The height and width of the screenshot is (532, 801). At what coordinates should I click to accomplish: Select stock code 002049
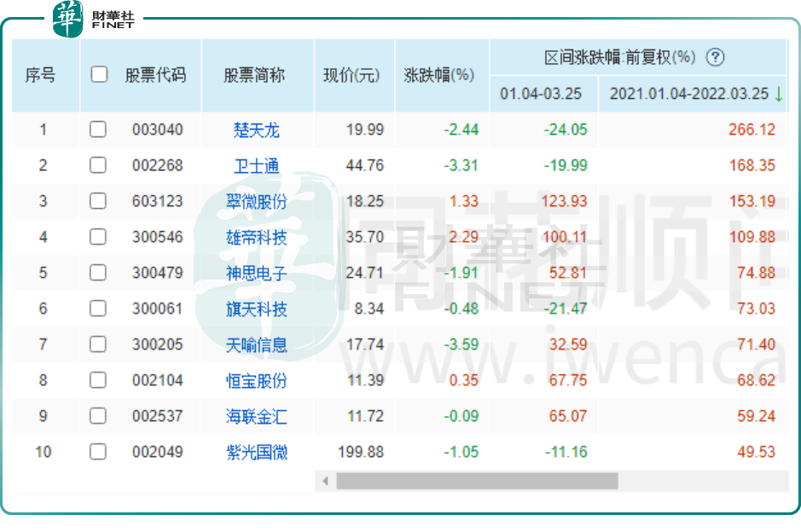[157, 451]
